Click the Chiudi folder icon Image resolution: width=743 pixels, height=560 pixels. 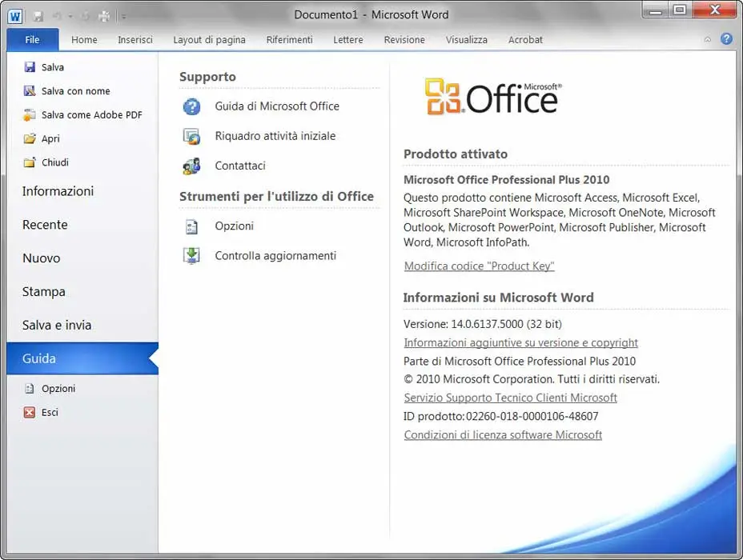[x=30, y=162]
